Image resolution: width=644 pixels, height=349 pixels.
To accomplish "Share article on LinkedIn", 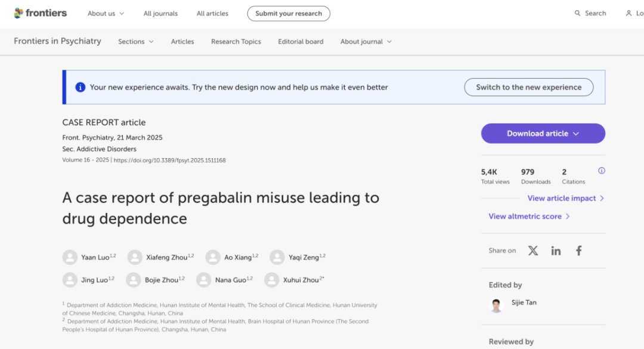I will 556,251.
